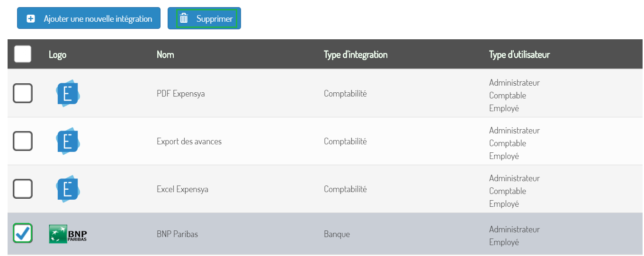Click the trash can icon next to Supprimer
The width and height of the screenshot is (644, 256).
[184, 18]
